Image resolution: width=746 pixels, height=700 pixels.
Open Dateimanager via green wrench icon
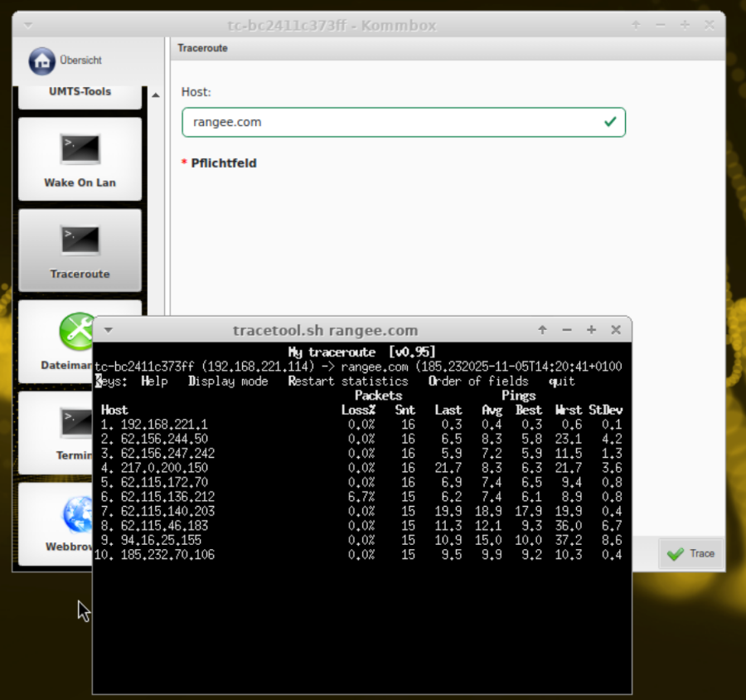pos(75,333)
